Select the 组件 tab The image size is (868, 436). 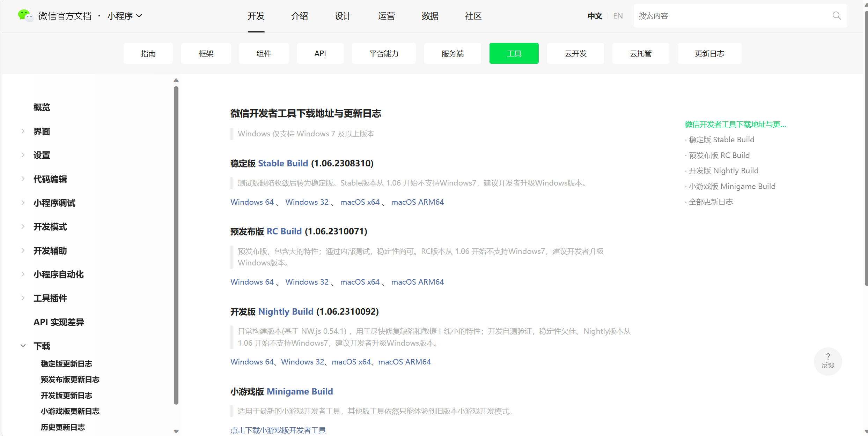[264, 53]
